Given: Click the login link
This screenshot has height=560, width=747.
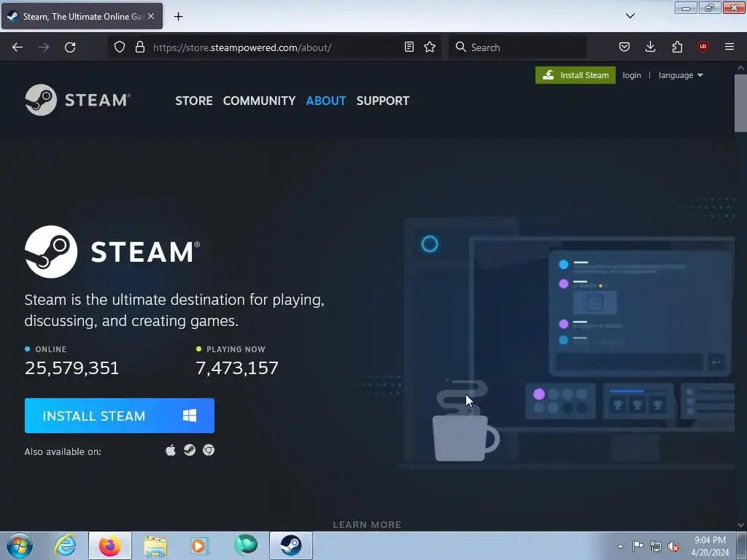Looking at the screenshot, I should tap(631, 75).
